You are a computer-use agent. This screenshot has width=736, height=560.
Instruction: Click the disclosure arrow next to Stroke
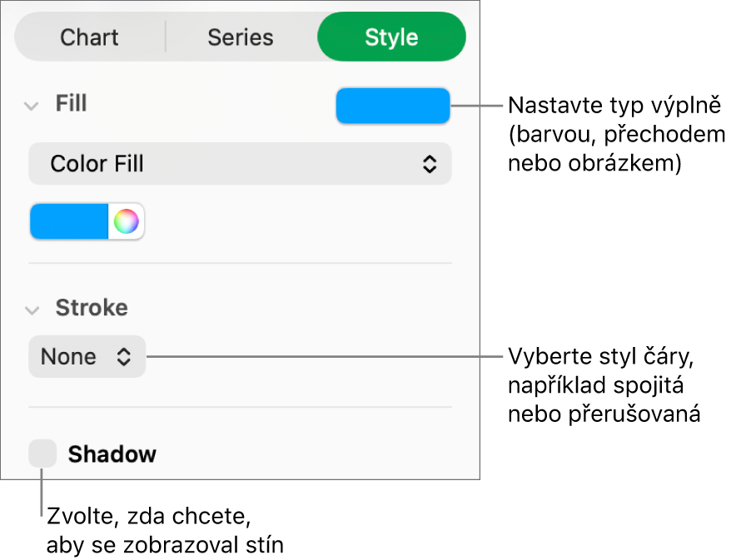(x=32, y=308)
